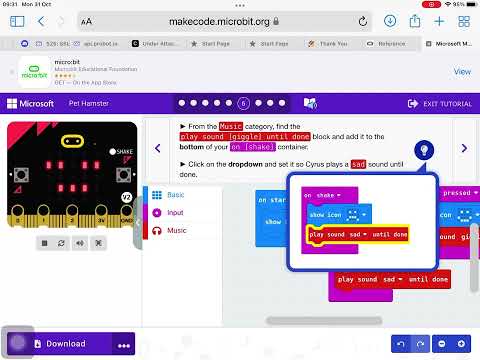Go to the previous tutorial step arrow

pos(158,148)
